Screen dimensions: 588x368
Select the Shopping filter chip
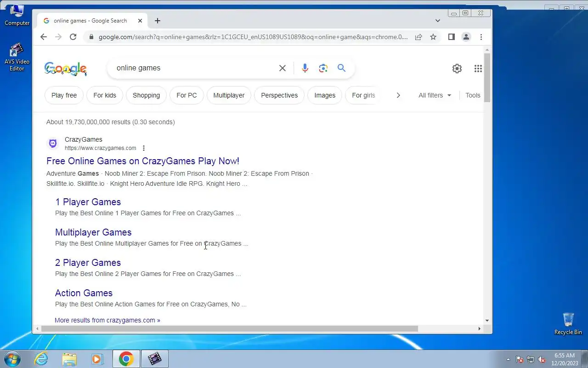point(146,95)
